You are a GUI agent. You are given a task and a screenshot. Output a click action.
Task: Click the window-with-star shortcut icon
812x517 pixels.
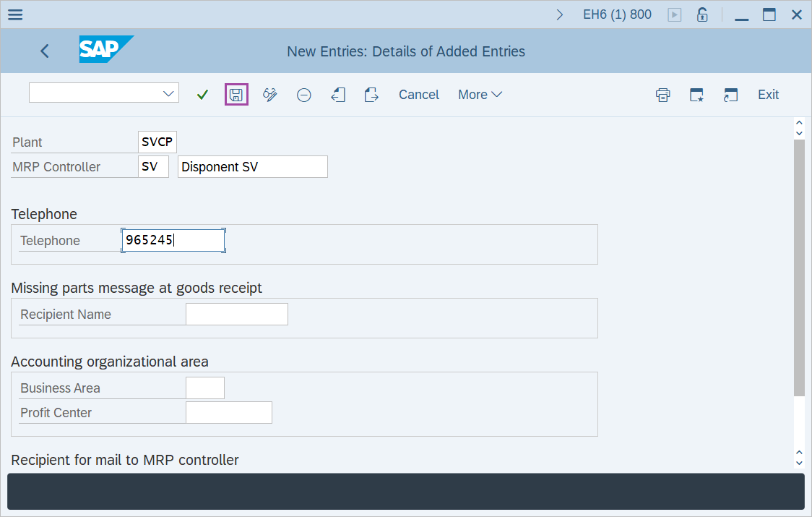pyautogui.click(x=696, y=94)
